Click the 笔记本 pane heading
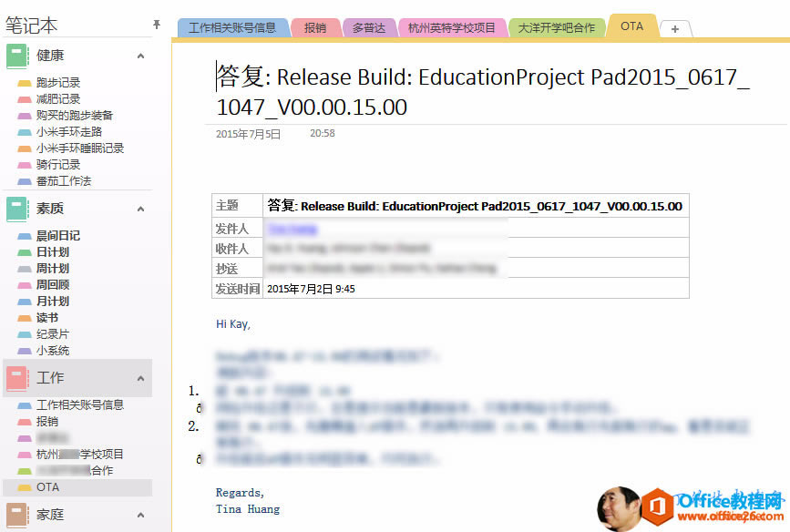 coord(31,26)
